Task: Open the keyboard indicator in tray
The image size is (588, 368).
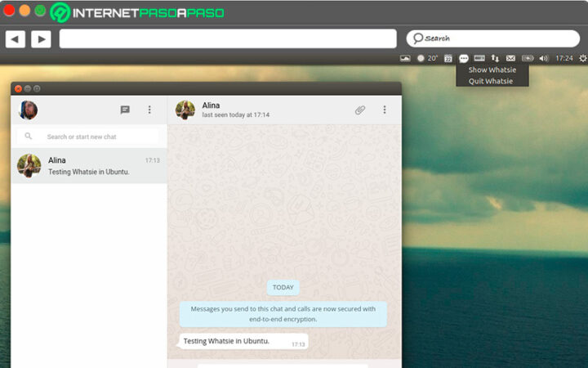Action: click(479, 59)
